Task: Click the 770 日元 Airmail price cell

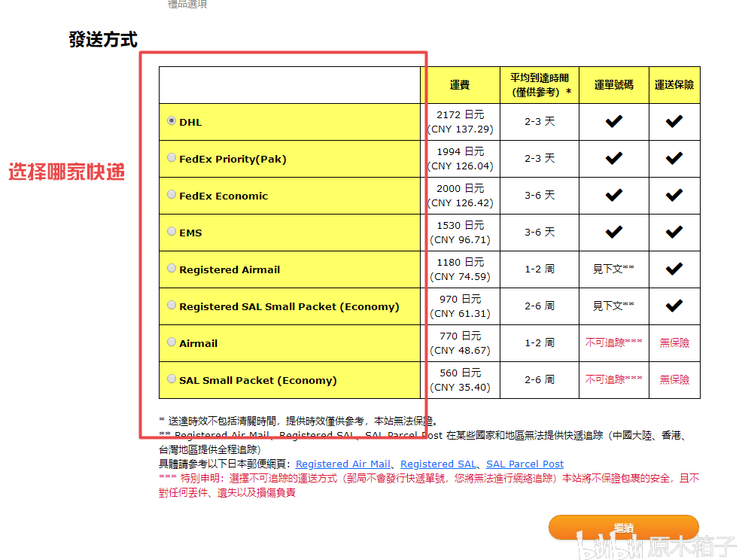Action: tap(460, 343)
